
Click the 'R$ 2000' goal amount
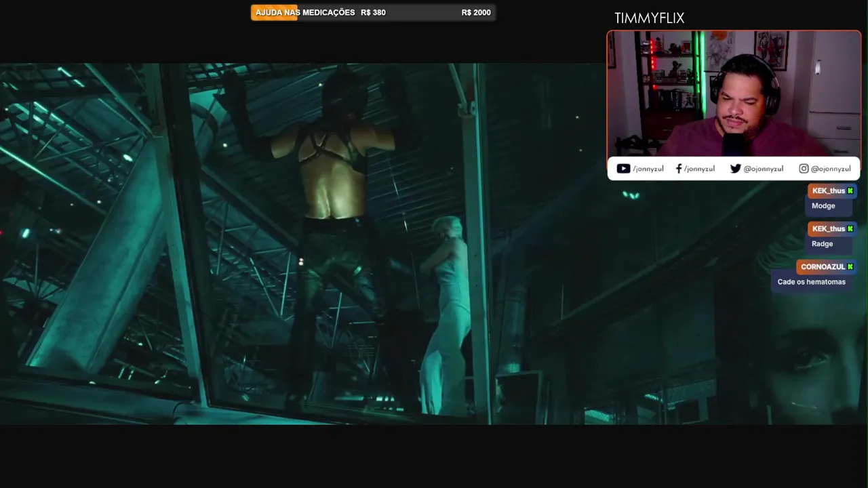point(476,12)
